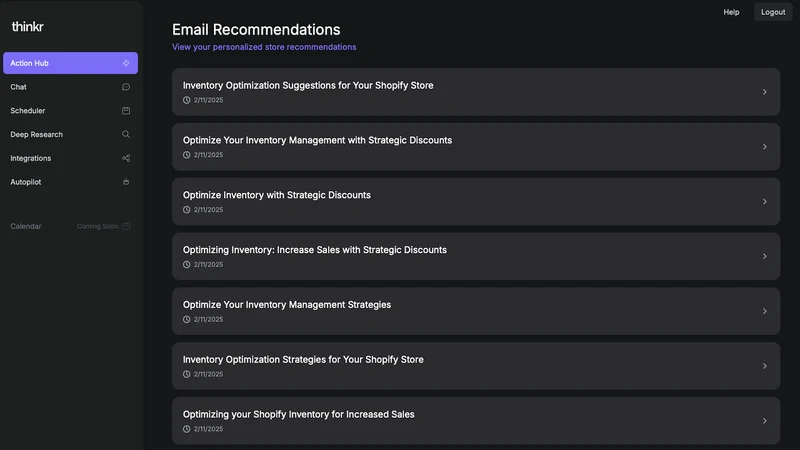
Task: Click the Logout button
Action: point(773,12)
